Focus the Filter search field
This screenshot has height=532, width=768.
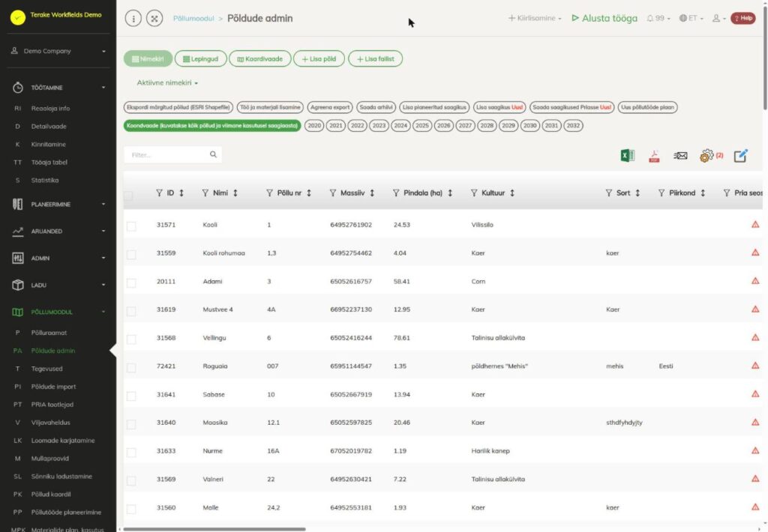coord(172,154)
